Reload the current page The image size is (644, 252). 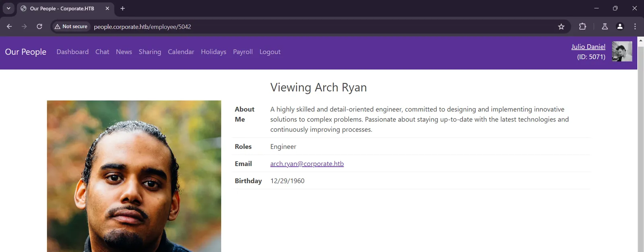[x=39, y=27]
